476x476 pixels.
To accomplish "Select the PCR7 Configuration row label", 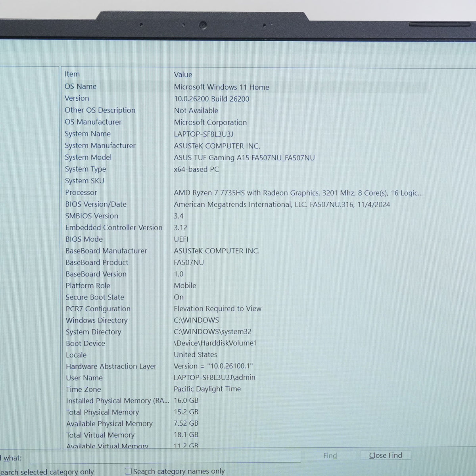I will click(98, 309).
